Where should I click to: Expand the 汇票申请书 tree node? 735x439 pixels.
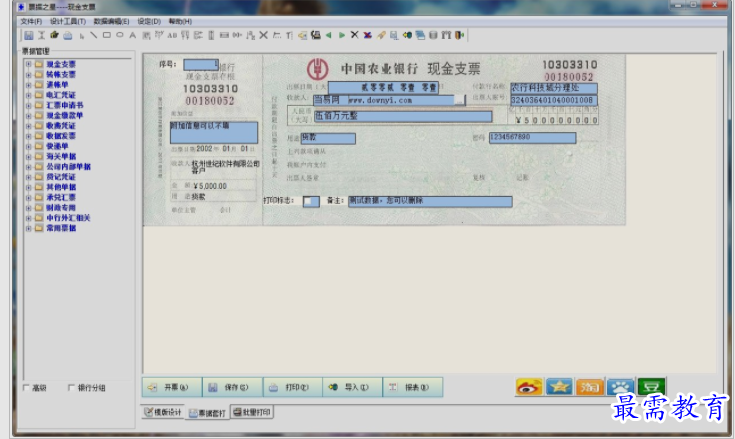(29, 105)
